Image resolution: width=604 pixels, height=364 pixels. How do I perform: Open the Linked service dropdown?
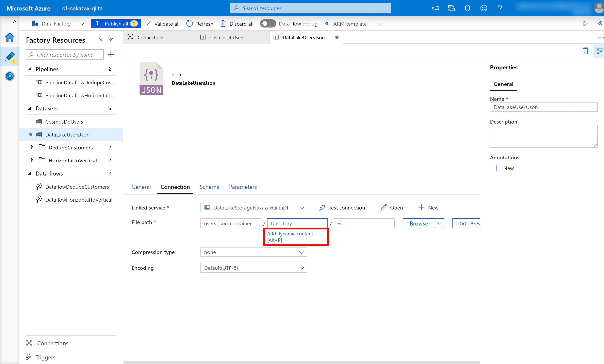click(254, 207)
